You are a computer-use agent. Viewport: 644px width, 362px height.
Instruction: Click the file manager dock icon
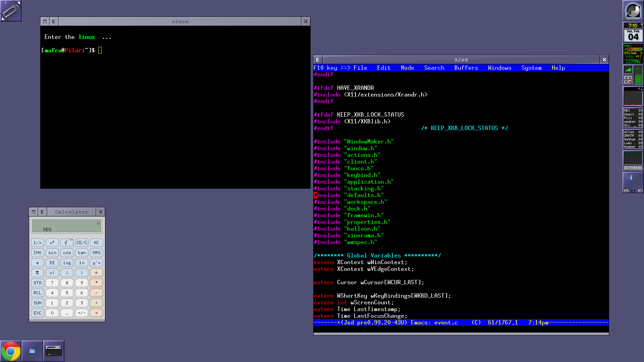point(32,351)
